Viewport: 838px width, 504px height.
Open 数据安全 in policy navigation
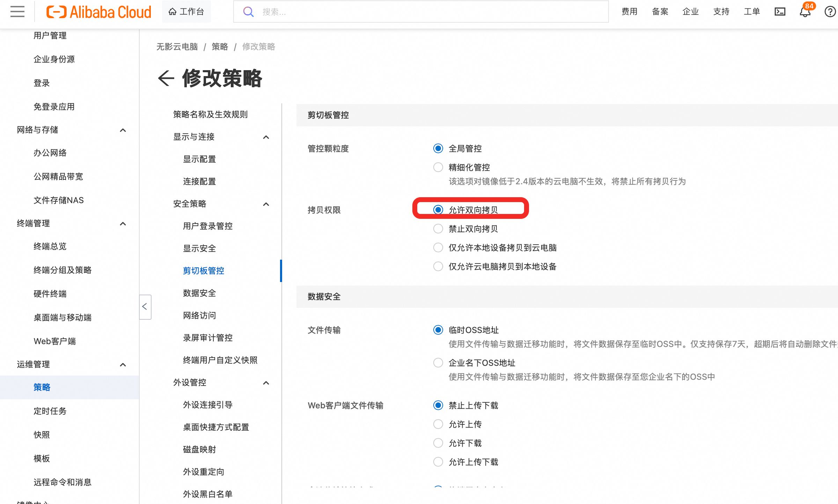[x=199, y=293]
